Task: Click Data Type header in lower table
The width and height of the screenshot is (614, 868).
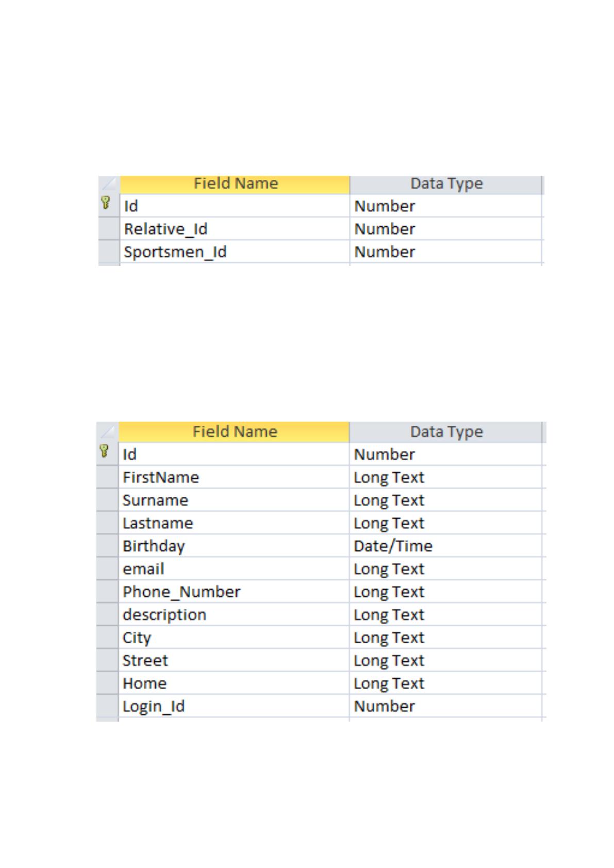Action: pyautogui.click(x=446, y=432)
